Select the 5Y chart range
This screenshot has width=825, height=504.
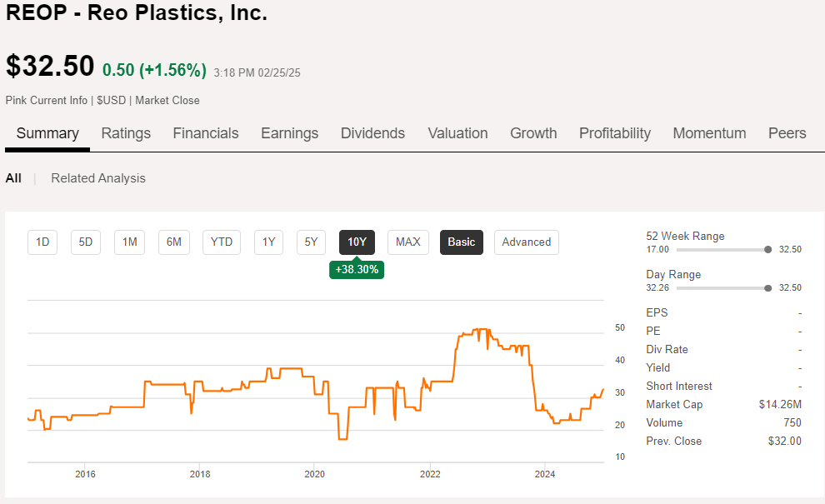tap(311, 242)
